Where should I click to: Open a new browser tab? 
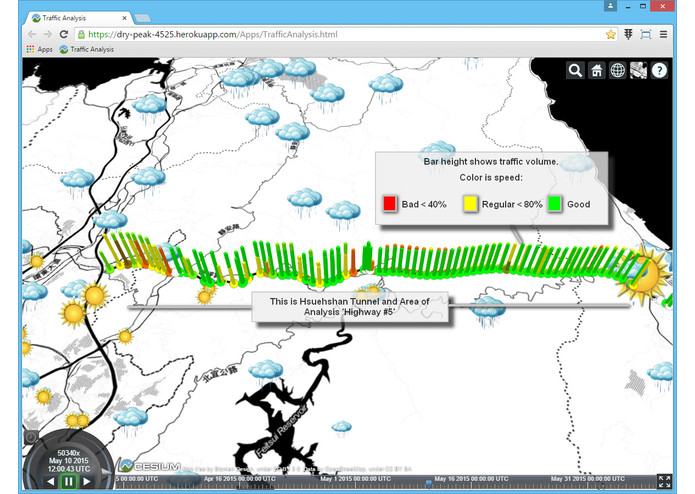pyautogui.click(x=142, y=19)
